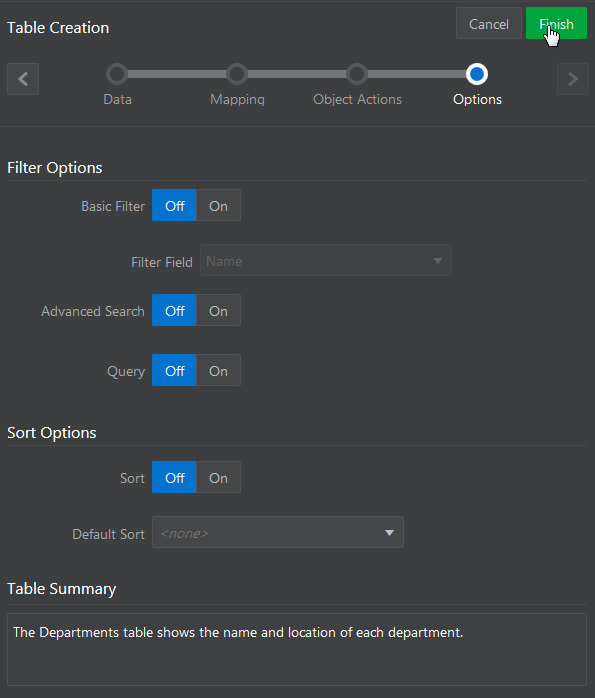Click the Sort Options heading

pyautogui.click(x=52, y=433)
